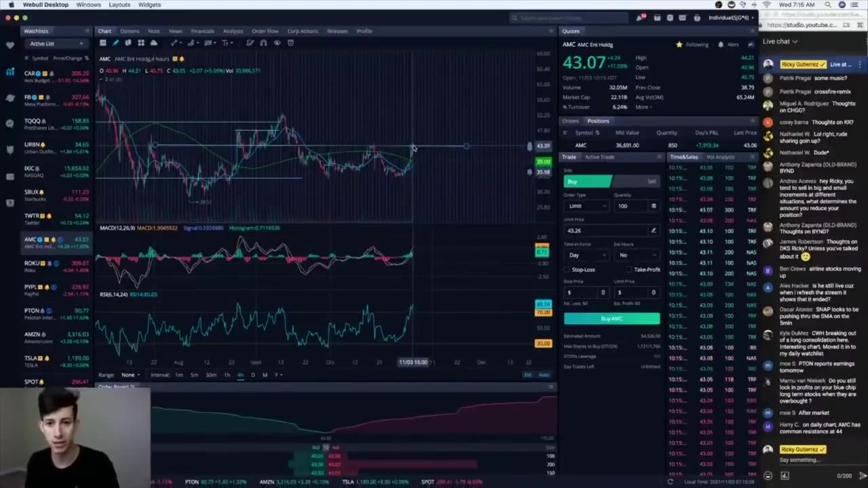Click the emoji icon beside chat input

768,476
